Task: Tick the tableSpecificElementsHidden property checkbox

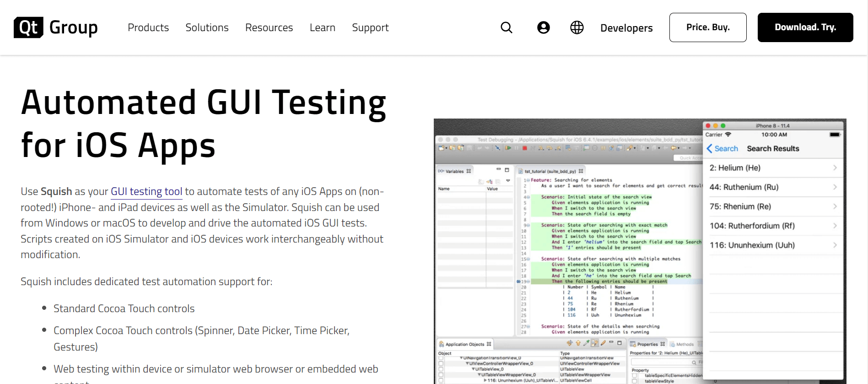Action: (x=635, y=376)
